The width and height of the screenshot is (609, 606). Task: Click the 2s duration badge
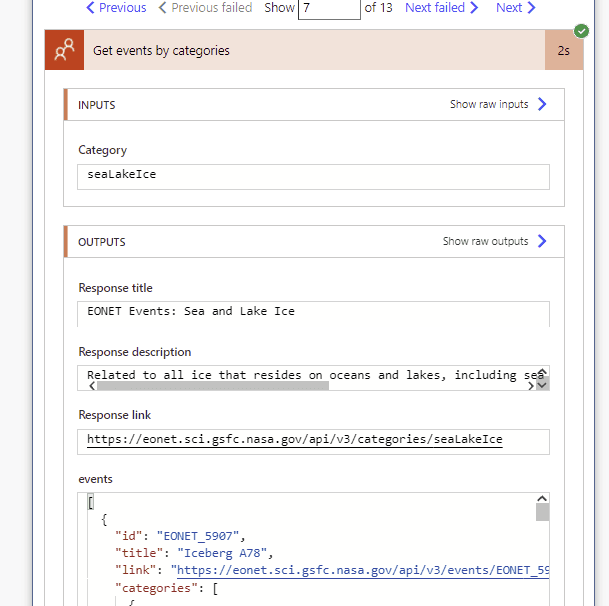[x=564, y=50]
